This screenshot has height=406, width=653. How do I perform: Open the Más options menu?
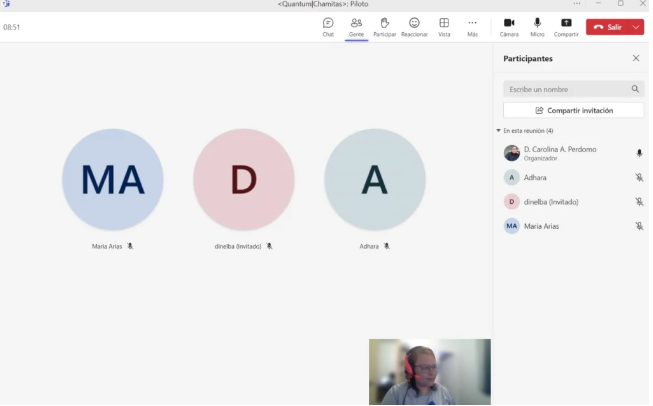coord(472,26)
